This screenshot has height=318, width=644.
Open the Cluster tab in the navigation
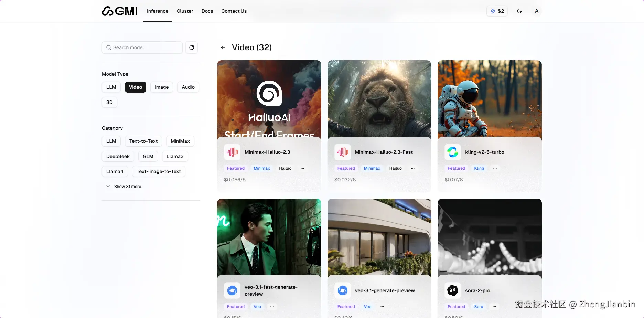coord(185,11)
